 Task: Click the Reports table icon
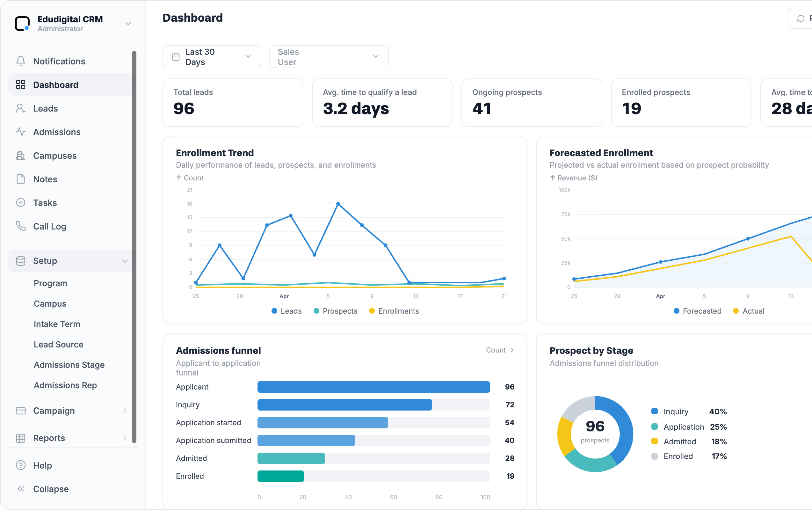pos(21,438)
